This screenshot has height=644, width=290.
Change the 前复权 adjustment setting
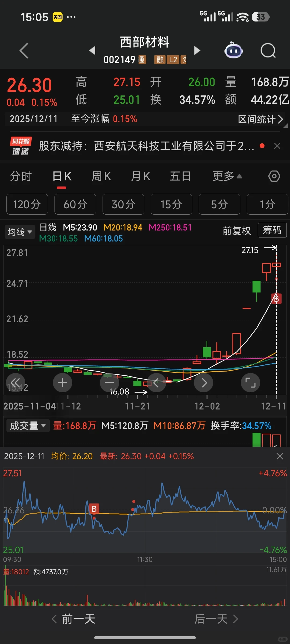(237, 231)
